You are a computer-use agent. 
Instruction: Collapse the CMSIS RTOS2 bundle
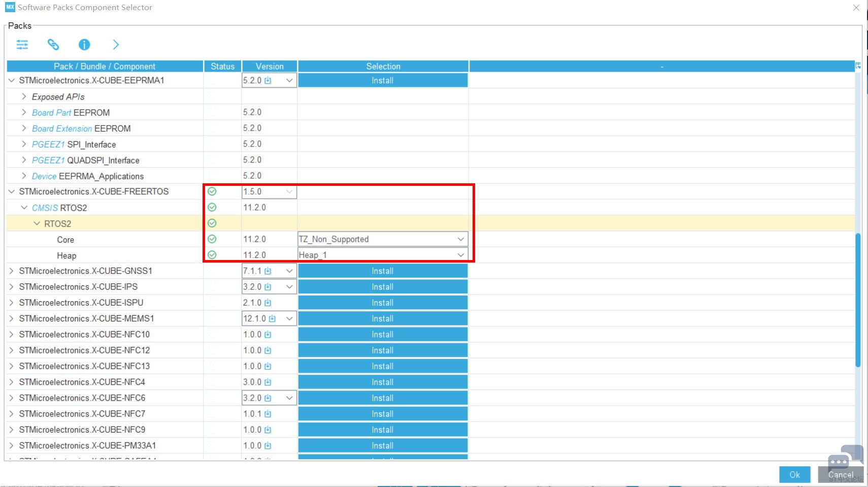click(24, 208)
